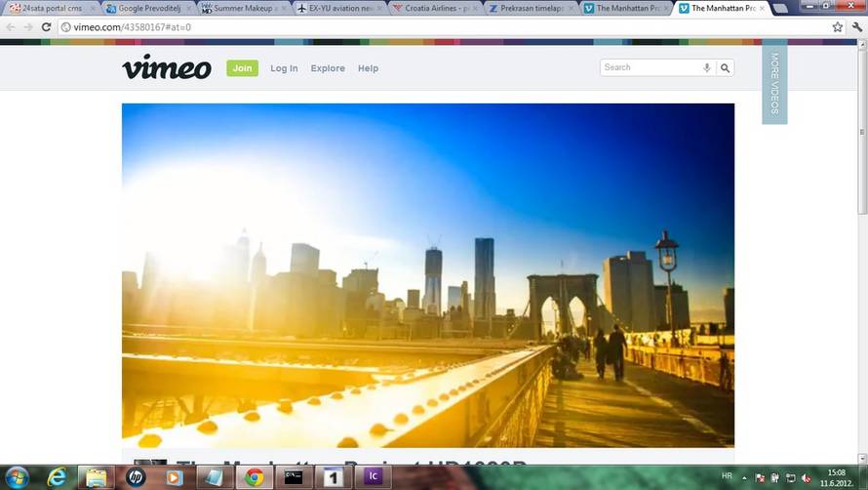Click scrollbar down arrow
Screen dimensions: 868x490
[x=862, y=458]
